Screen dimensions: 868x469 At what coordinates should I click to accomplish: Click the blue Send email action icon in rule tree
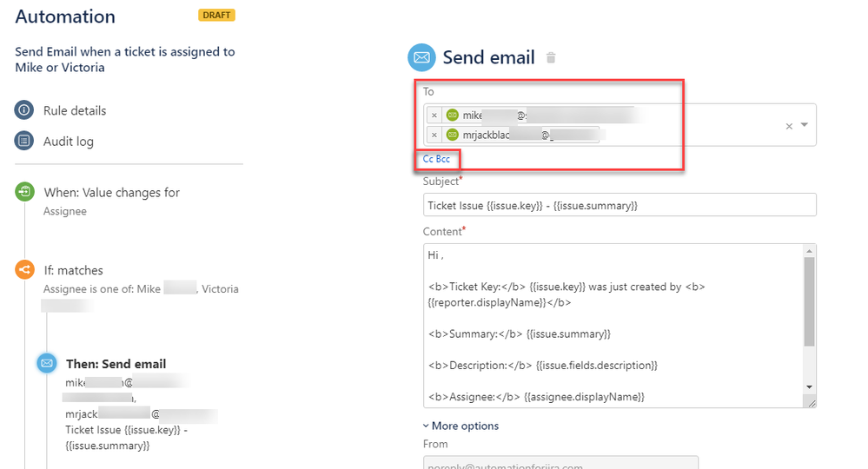point(47,363)
